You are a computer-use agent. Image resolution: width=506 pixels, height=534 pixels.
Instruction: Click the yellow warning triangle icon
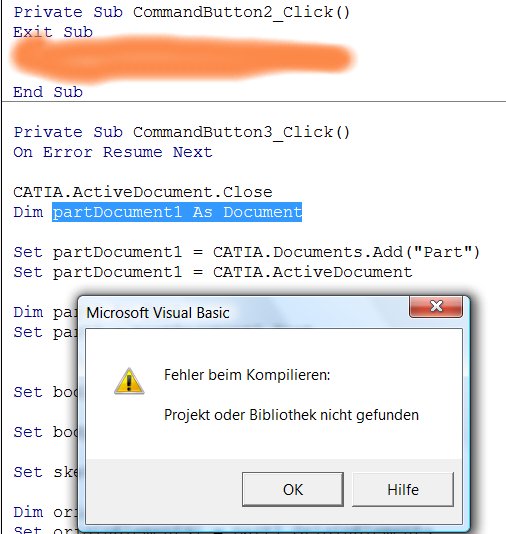[x=129, y=381]
